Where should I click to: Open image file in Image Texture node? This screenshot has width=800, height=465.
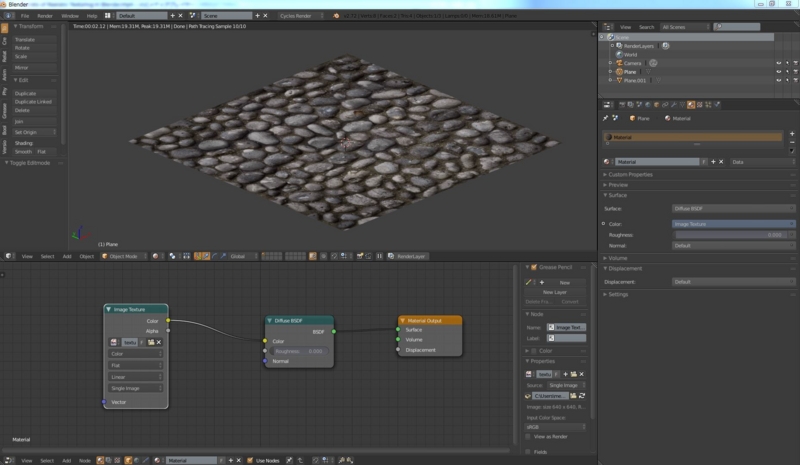click(149, 342)
